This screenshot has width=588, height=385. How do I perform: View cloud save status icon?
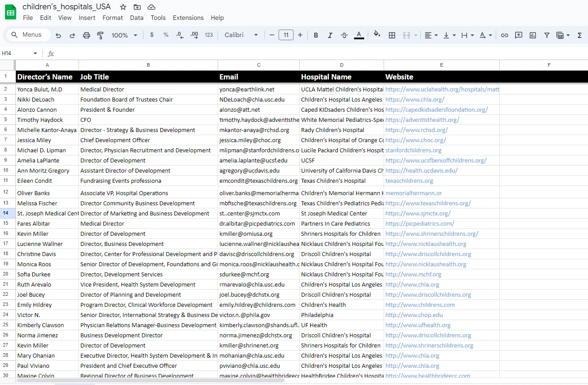(x=151, y=7)
